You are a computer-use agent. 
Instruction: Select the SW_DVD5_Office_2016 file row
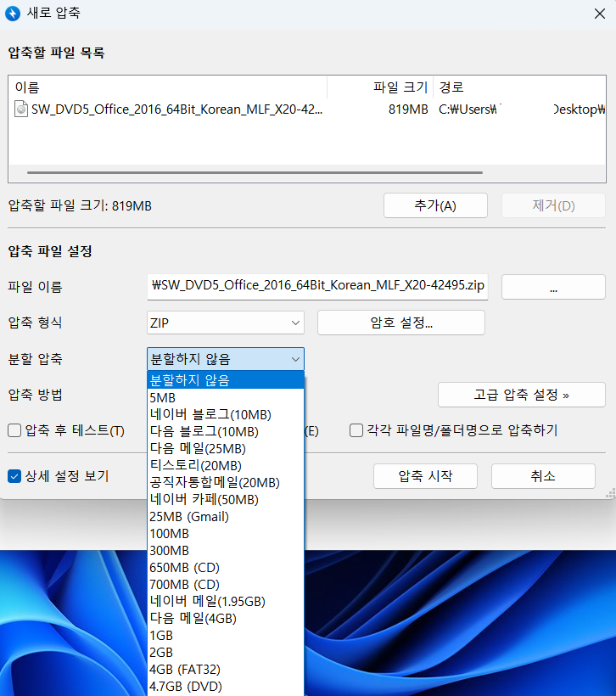coord(307,109)
